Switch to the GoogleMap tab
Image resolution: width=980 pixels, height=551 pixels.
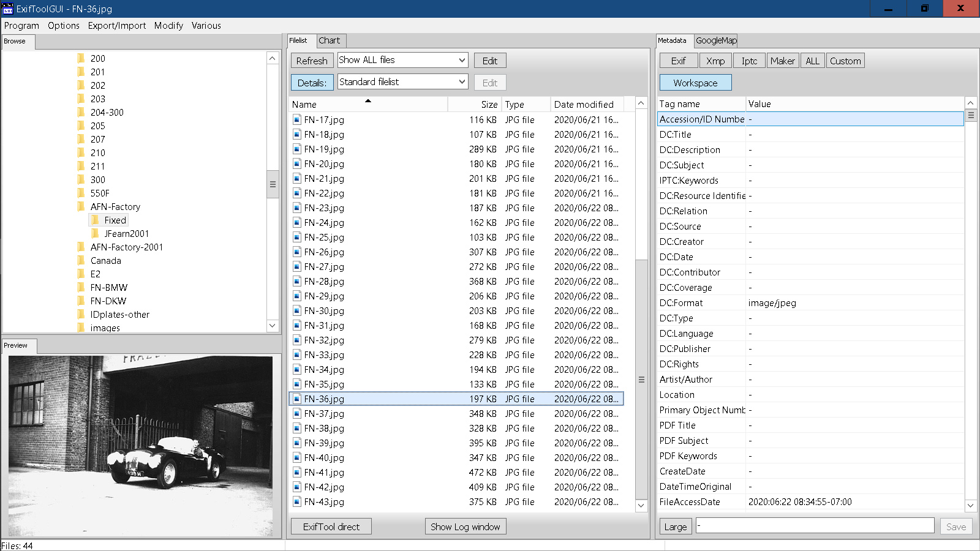[x=715, y=40]
